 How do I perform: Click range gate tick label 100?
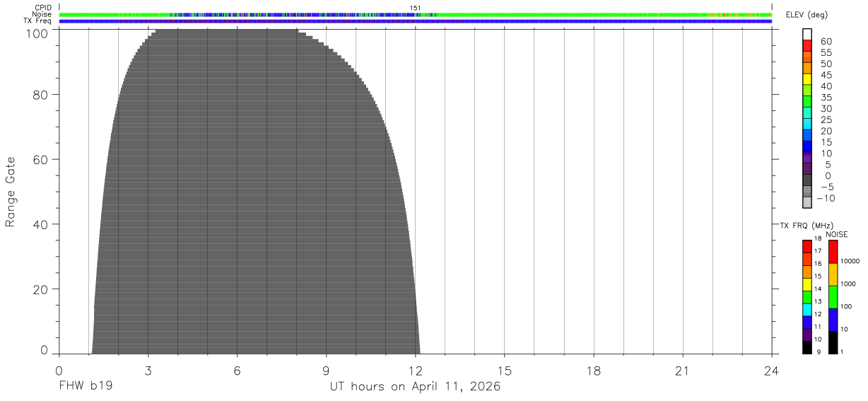point(39,33)
